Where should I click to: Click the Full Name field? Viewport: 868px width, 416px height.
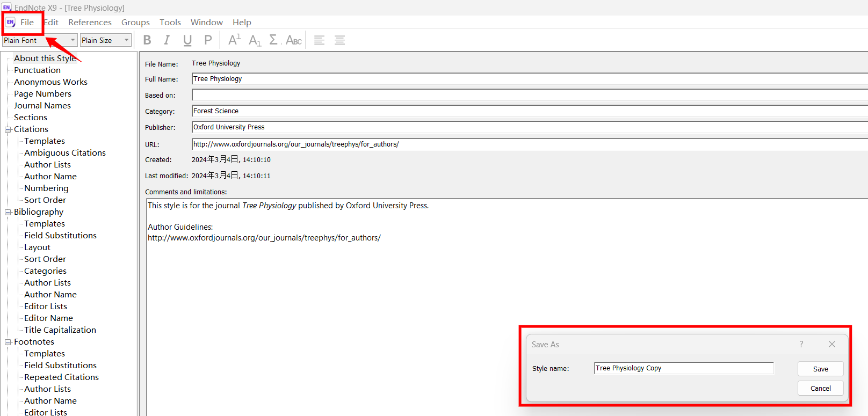pyautogui.click(x=530, y=79)
